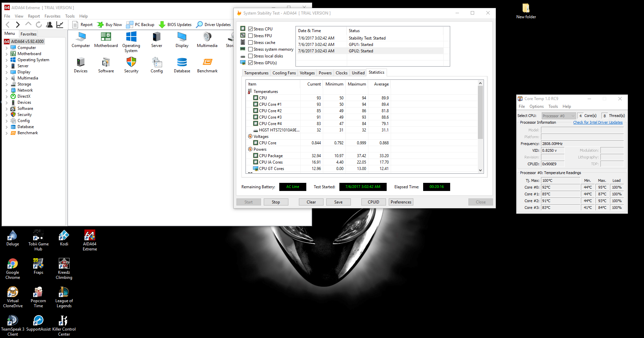Click the graph chart icon in the AIDA64 toolbar

pos(60,24)
